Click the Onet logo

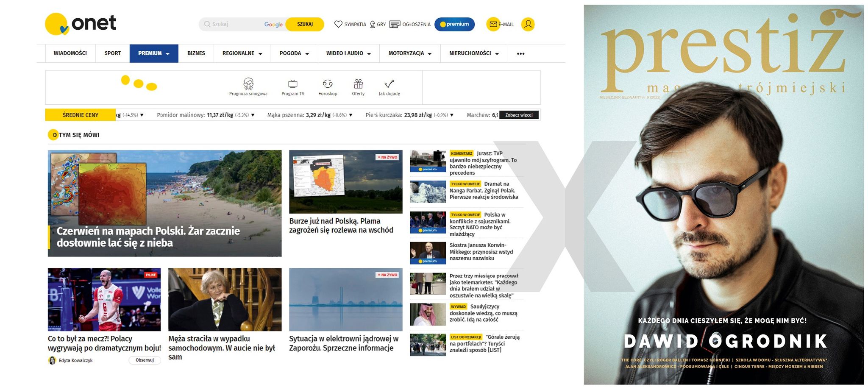pos(81,24)
